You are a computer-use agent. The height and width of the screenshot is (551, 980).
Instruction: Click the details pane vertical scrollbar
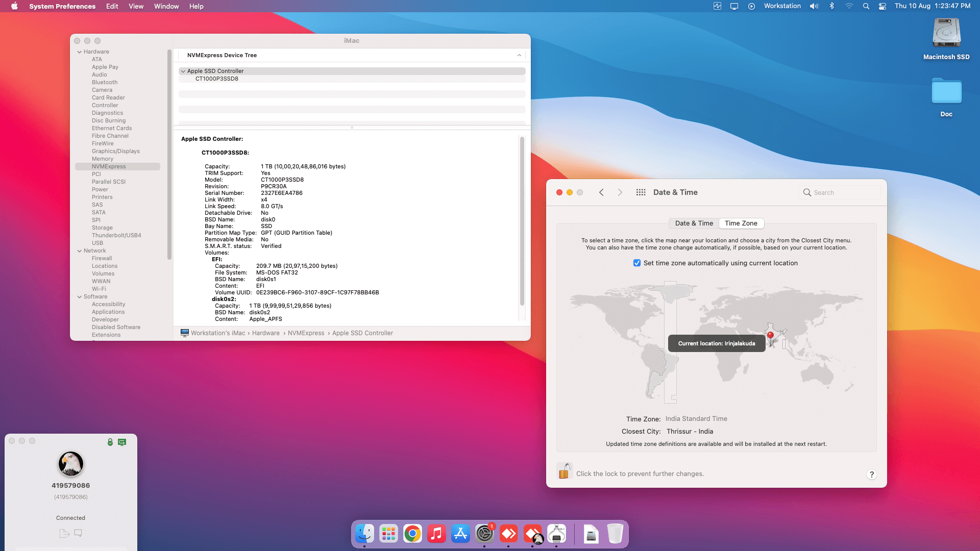(x=522, y=220)
